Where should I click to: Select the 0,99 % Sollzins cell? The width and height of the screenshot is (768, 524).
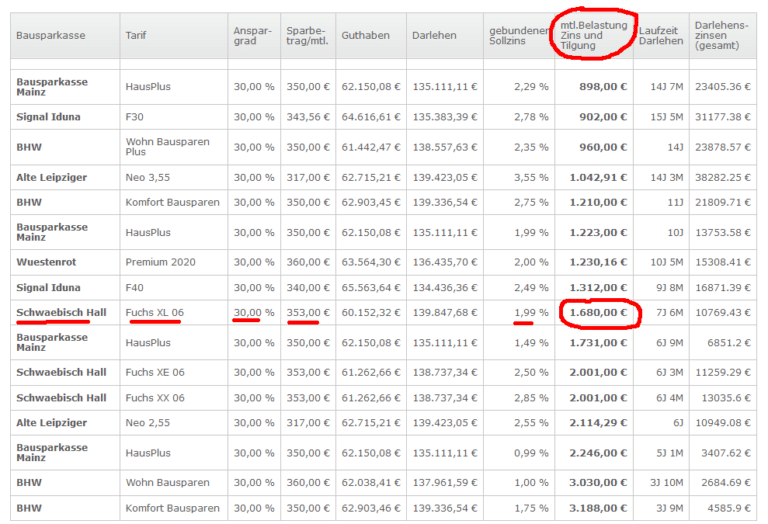tap(531, 453)
